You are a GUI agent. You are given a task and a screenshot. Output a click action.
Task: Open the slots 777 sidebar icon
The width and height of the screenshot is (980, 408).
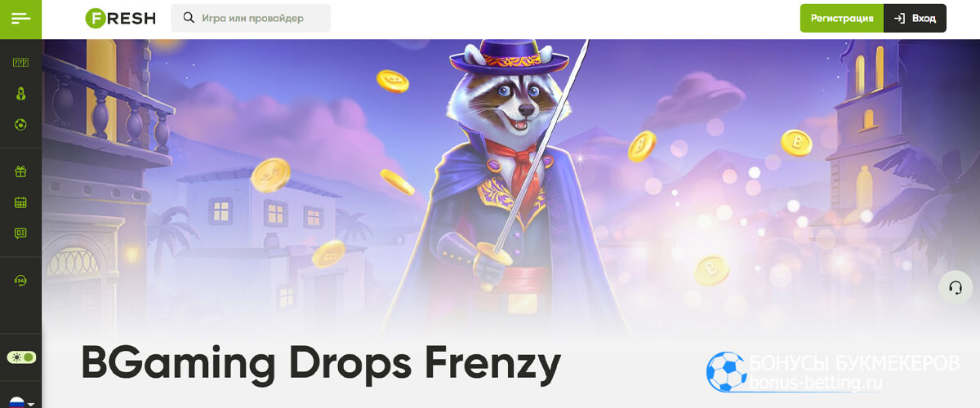20,63
